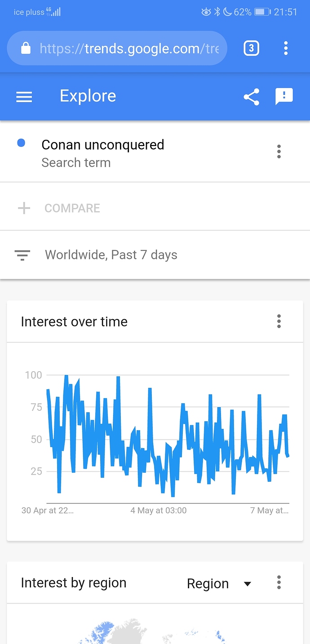Open Interest over time card options menu
Image resolution: width=310 pixels, height=644 pixels.
coord(279,321)
